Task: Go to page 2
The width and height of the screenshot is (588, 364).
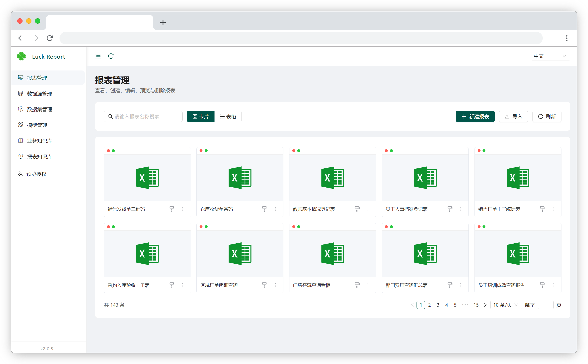Action: click(x=429, y=305)
